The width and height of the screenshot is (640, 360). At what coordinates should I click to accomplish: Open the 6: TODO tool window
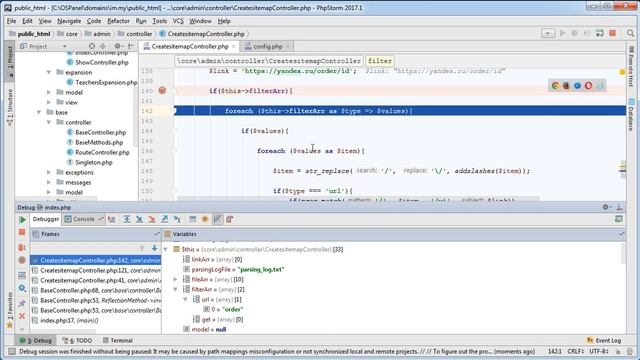77,340
